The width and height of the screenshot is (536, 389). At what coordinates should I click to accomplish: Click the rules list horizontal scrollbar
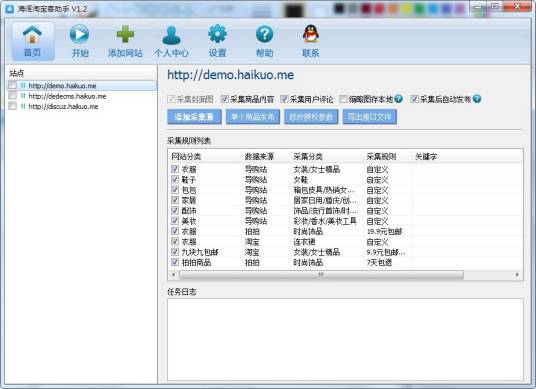(x=321, y=274)
